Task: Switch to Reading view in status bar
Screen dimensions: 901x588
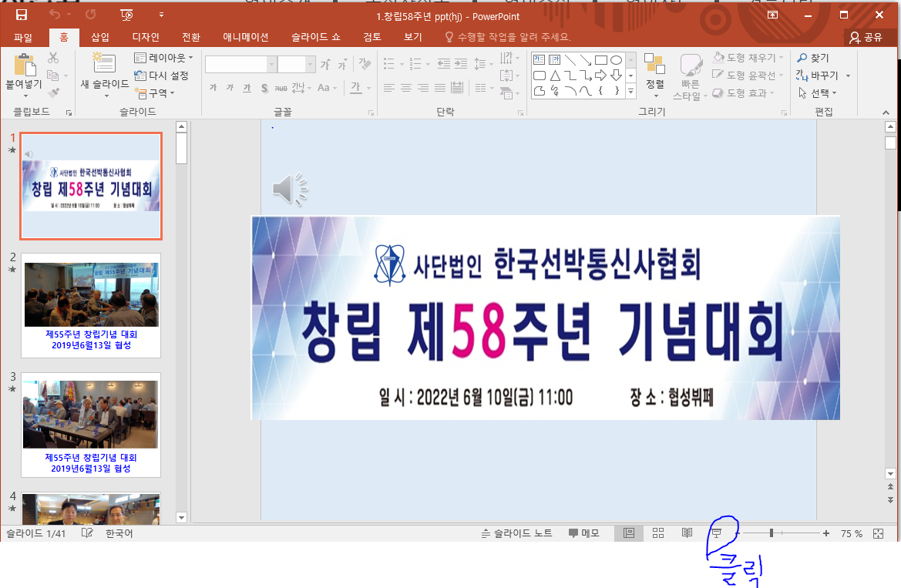Action: point(687,533)
